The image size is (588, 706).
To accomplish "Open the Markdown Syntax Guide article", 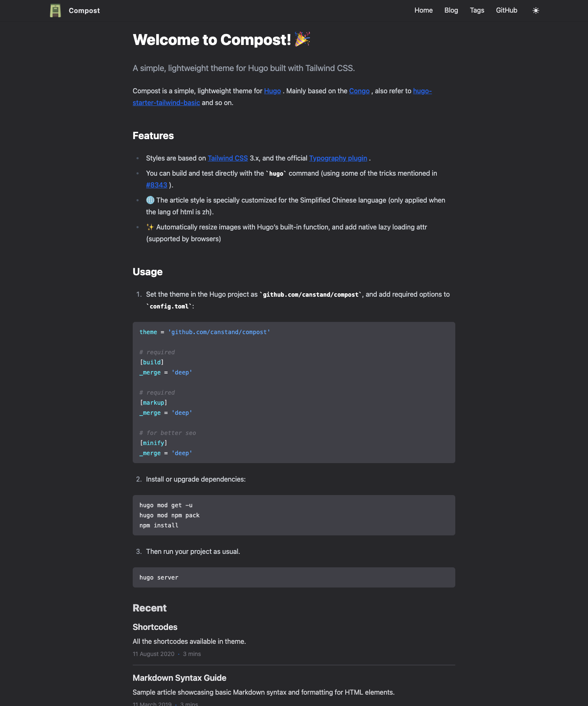I will [x=179, y=678].
